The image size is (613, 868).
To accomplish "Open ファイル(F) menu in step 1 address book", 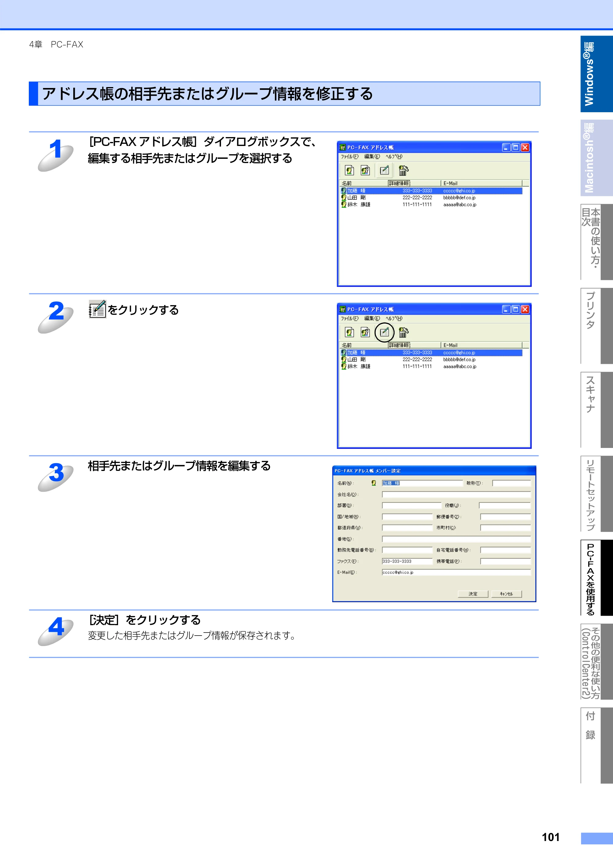I will 349,156.
